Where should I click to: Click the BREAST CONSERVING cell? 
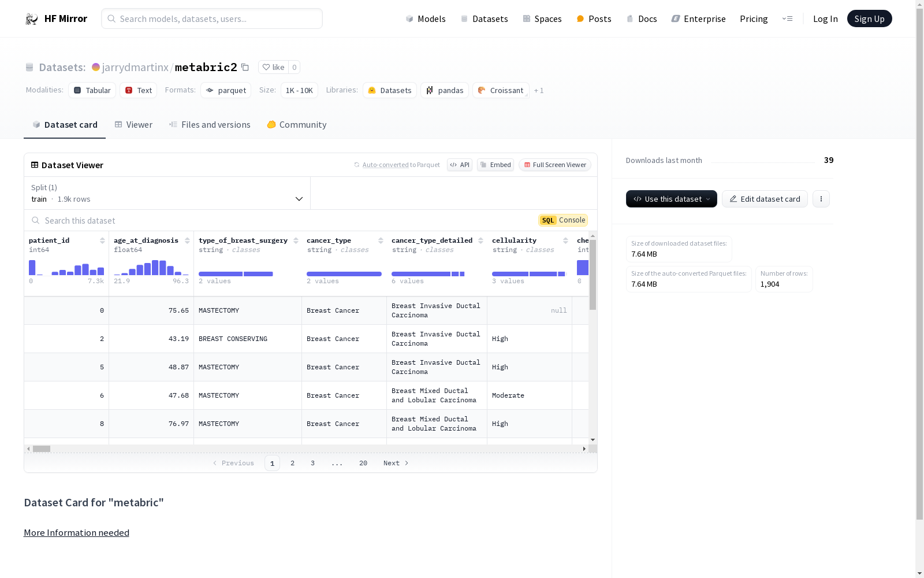pos(248,339)
